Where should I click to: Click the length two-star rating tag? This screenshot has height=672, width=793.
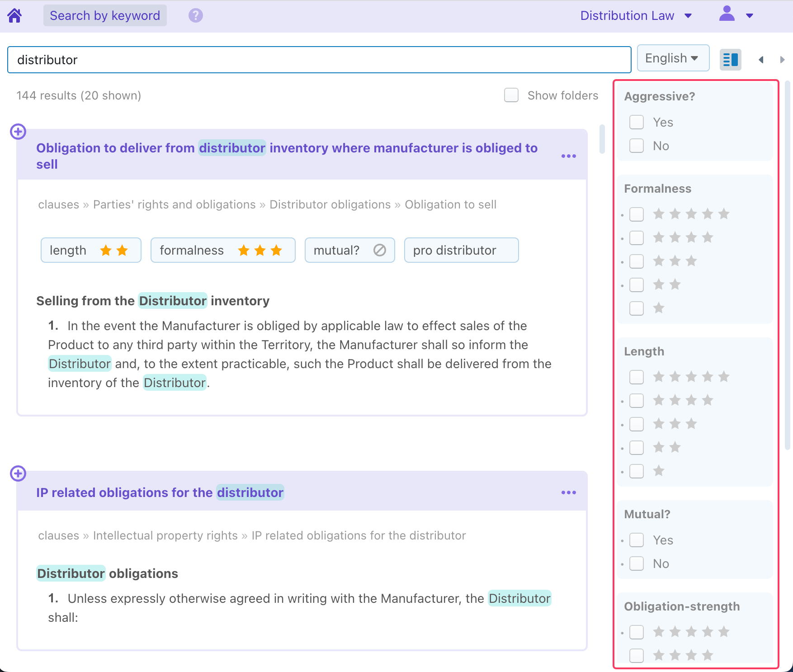91,250
